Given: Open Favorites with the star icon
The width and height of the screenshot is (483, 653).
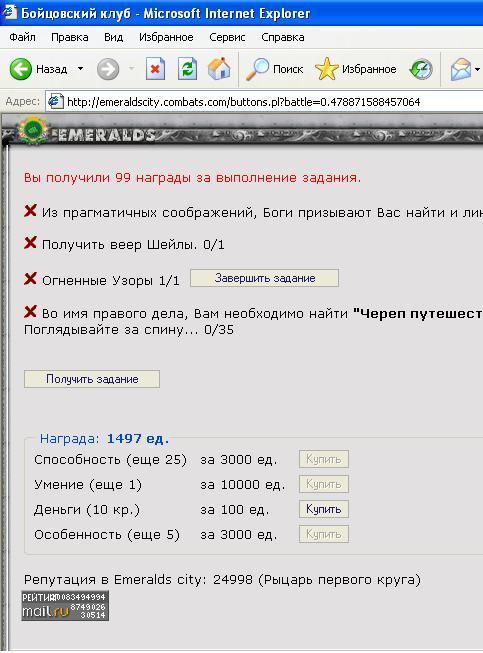Looking at the screenshot, I should tap(326, 69).
